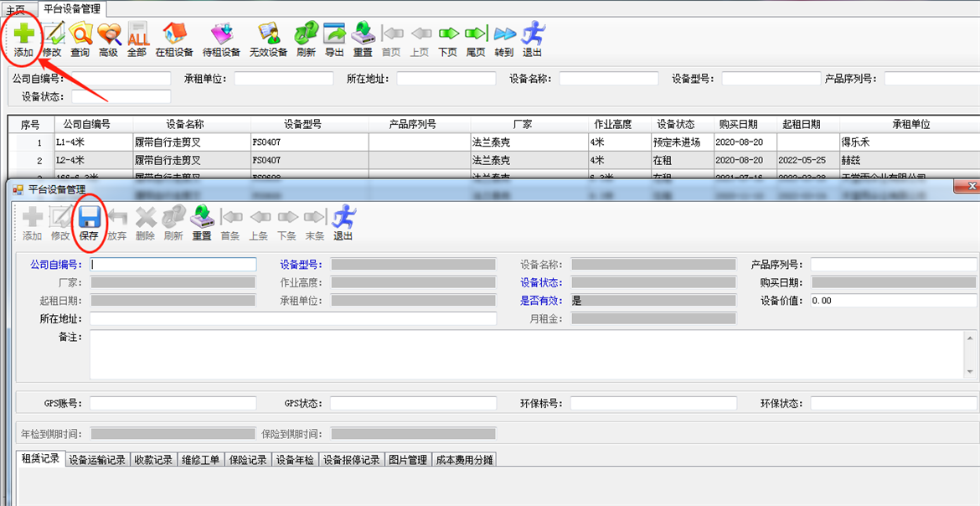
Task: Click 环保标号 input field
Action: click(653, 404)
